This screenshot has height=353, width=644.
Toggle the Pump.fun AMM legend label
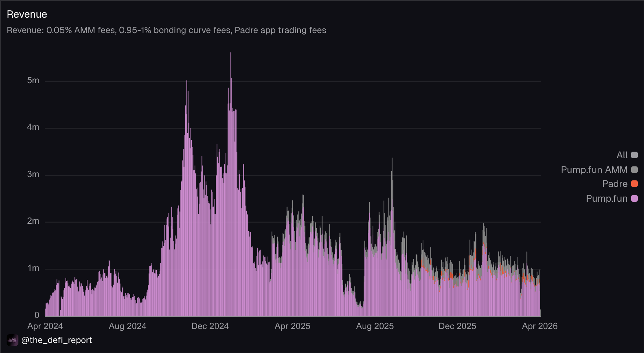tap(594, 170)
